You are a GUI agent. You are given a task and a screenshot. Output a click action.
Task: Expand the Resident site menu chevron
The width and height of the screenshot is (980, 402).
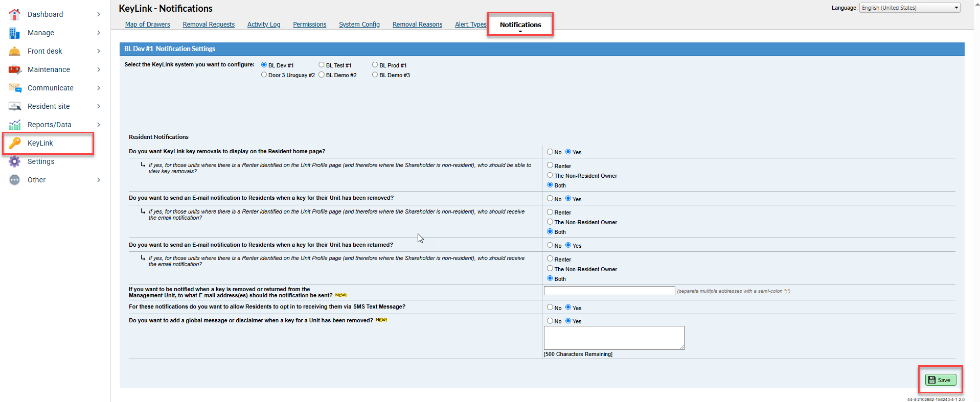click(x=99, y=106)
